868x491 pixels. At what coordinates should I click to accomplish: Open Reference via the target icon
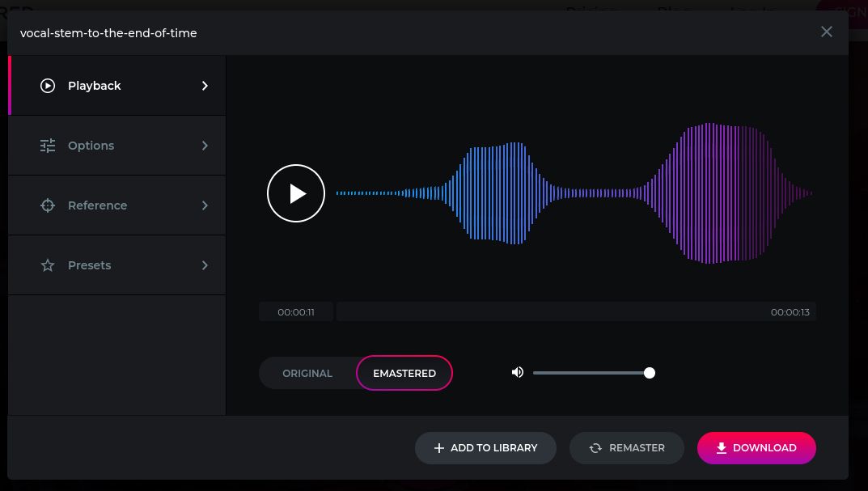pyautogui.click(x=48, y=205)
